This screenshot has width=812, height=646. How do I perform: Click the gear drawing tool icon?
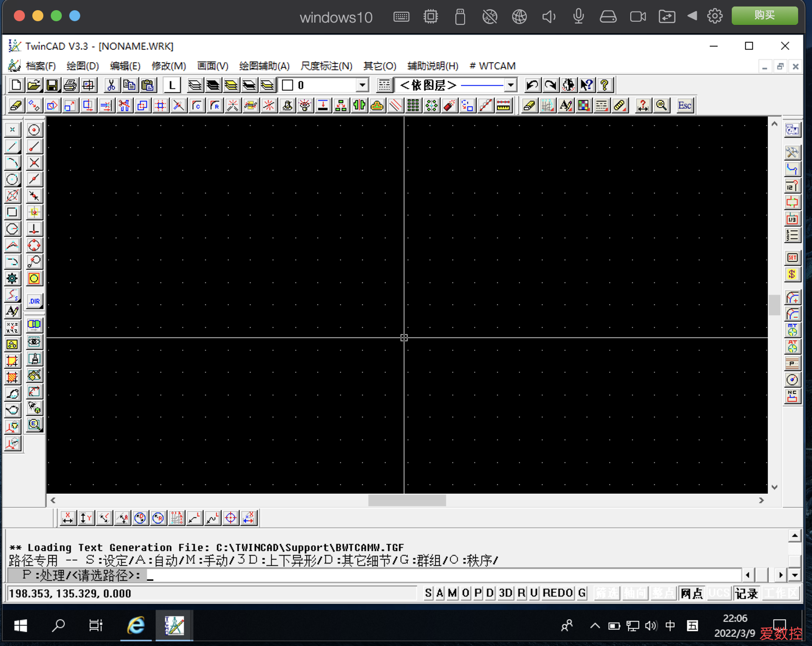[12, 278]
